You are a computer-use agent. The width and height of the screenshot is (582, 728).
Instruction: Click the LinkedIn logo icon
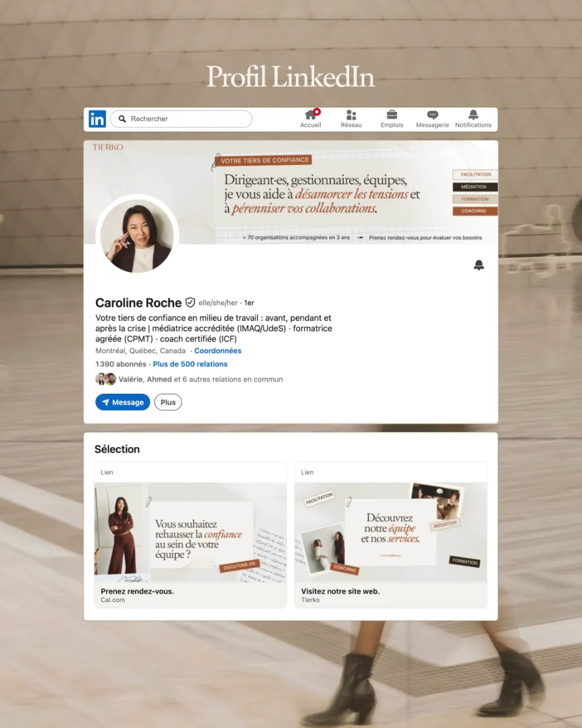(97, 119)
